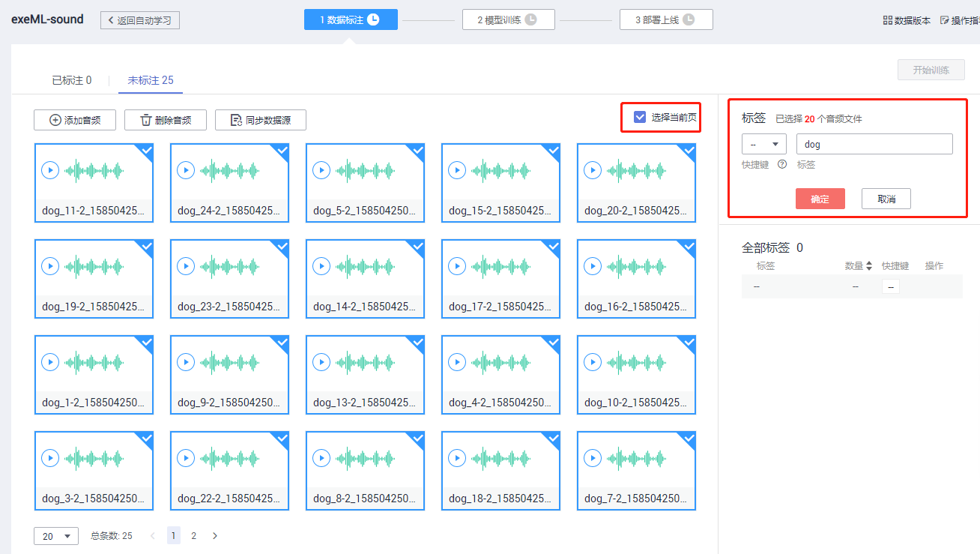Click the 快捷键 help question-mark icon
The image size is (980, 554).
click(782, 164)
